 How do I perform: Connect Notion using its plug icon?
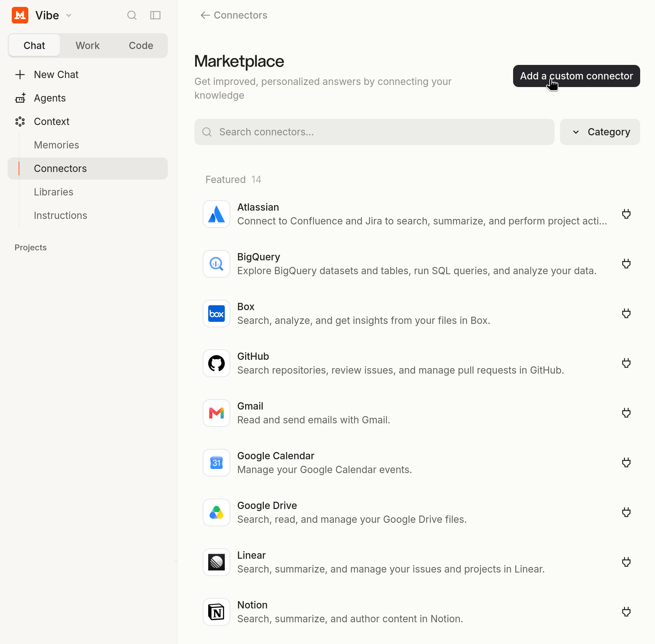pyautogui.click(x=626, y=612)
